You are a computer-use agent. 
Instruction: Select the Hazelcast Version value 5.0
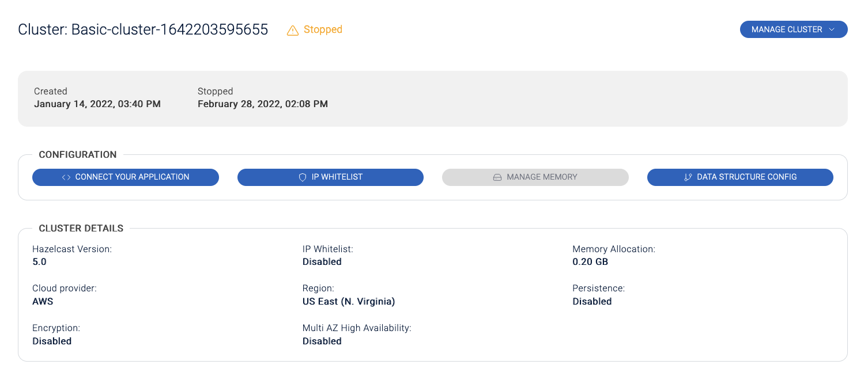[x=39, y=262]
